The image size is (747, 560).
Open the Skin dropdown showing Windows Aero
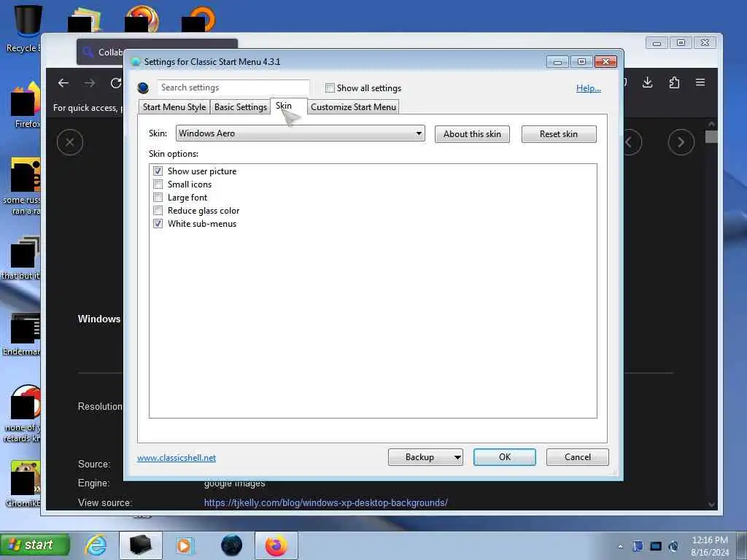[300, 133]
